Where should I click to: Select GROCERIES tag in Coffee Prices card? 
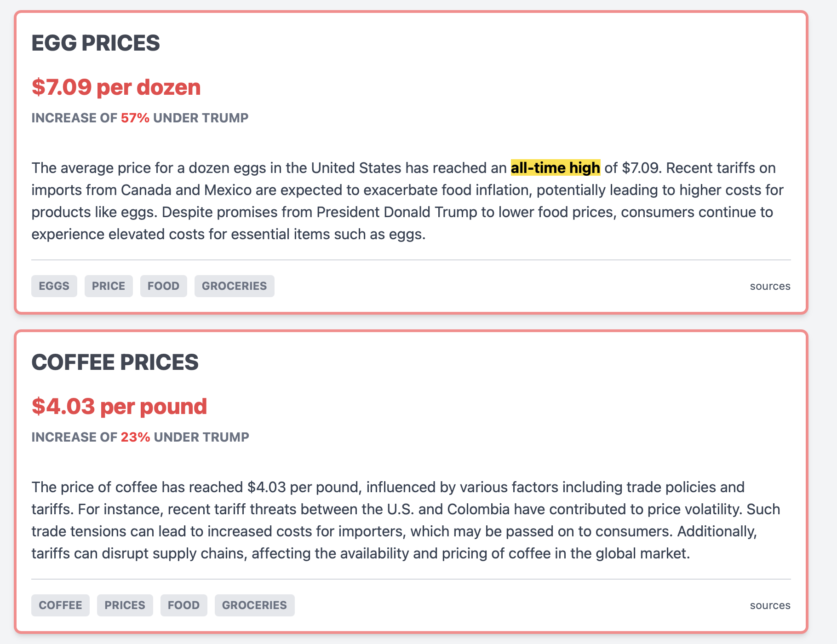coord(254,605)
